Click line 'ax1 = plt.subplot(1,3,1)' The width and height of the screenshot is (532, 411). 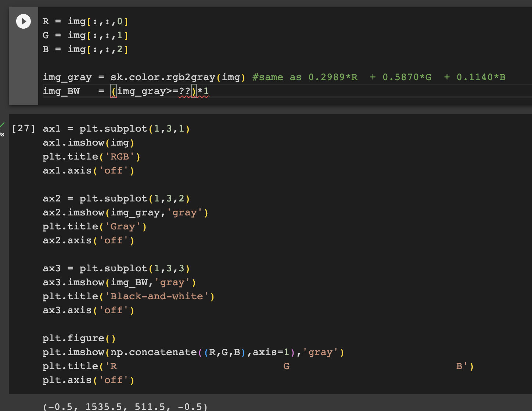[x=116, y=129]
